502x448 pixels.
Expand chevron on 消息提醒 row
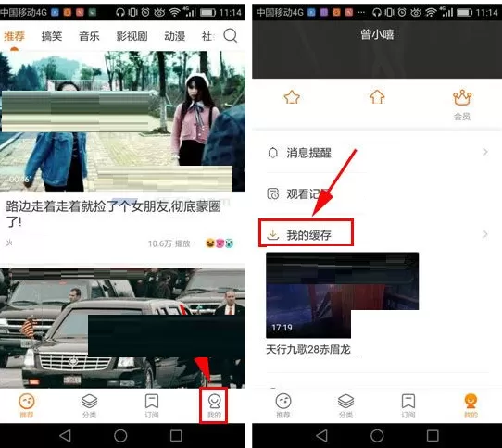pyautogui.click(x=485, y=152)
